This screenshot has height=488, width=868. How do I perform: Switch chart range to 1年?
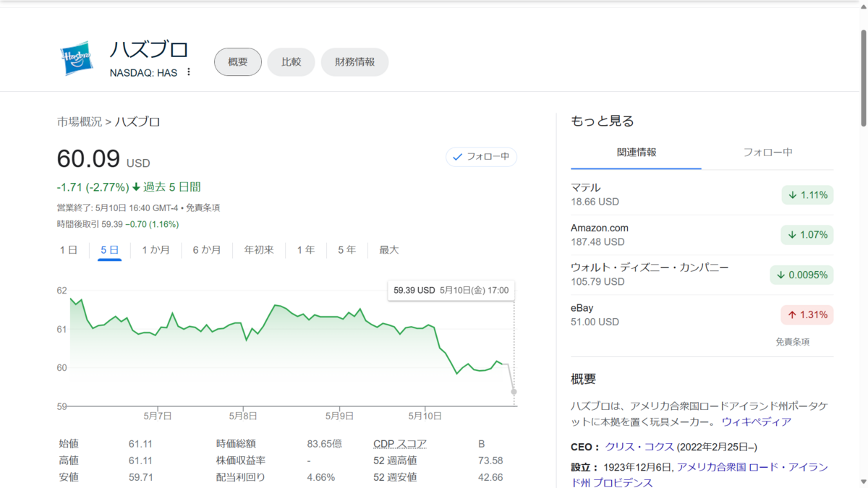(x=306, y=250)
